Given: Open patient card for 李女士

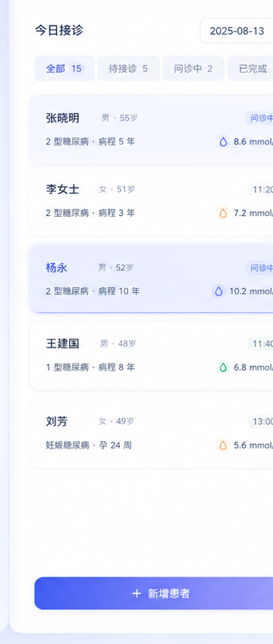Looking at the screenshot, I should pos(152,202).
